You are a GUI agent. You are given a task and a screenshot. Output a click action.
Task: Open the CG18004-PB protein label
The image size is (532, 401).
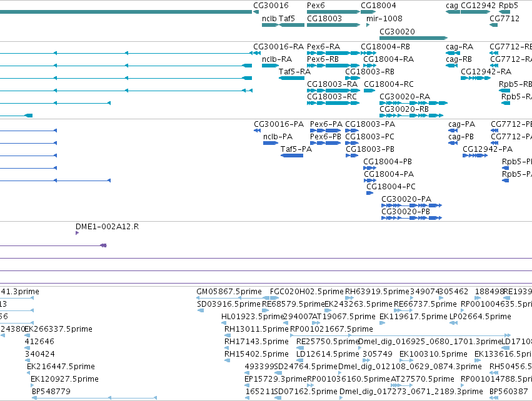point(388,162)
